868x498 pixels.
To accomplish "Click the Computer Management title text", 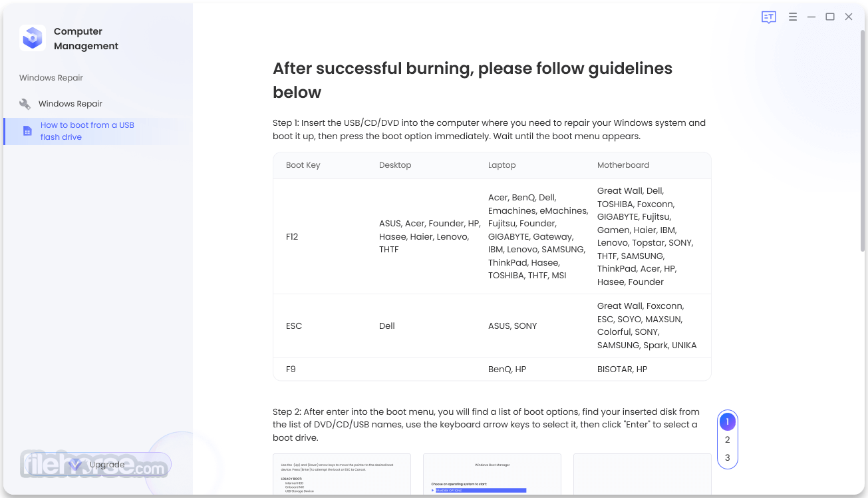I will click(86, 39).
